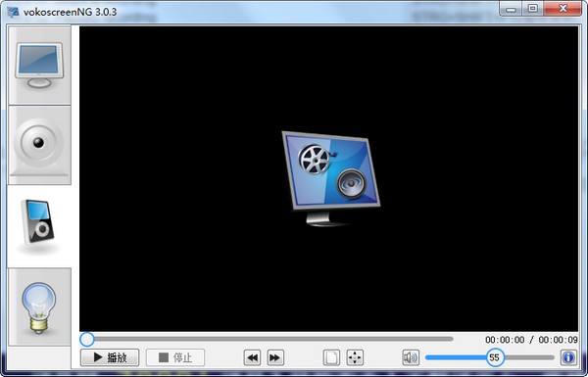Click the rewind double-arrow button
The image size is (588, 377).
[253, 357]
